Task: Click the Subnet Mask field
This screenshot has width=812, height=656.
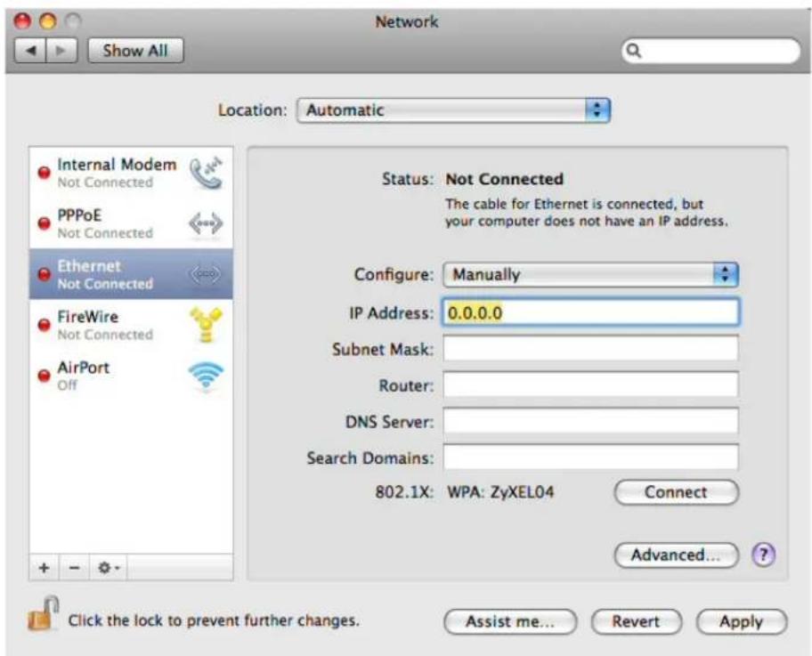Action: coord(591,348)
